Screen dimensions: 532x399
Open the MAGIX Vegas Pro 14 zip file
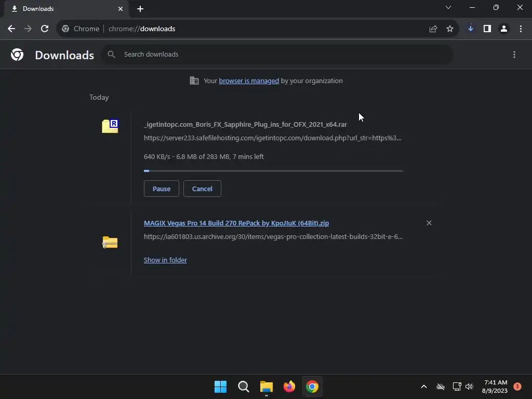(x=236, y=223)
